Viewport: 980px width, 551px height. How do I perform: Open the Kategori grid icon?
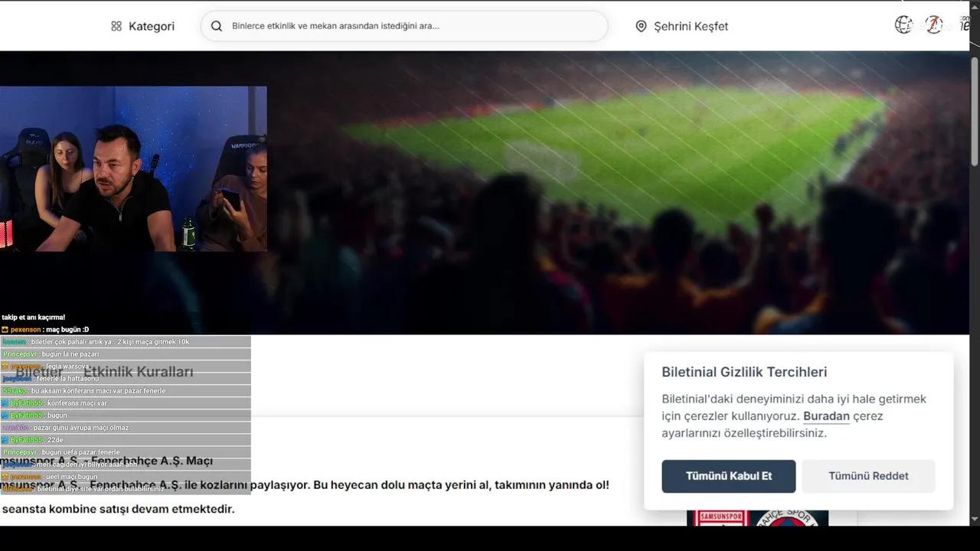(x=116, y=26)
